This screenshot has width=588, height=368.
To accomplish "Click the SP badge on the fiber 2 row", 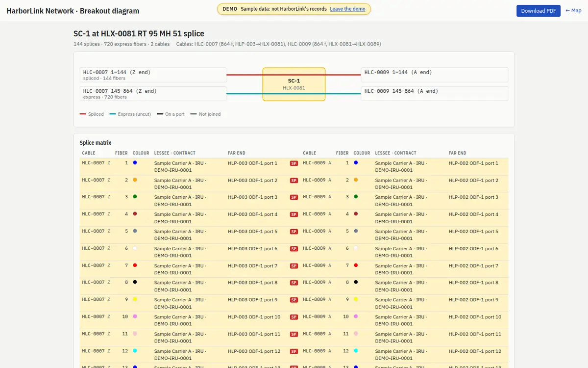I will coord(294,181).
